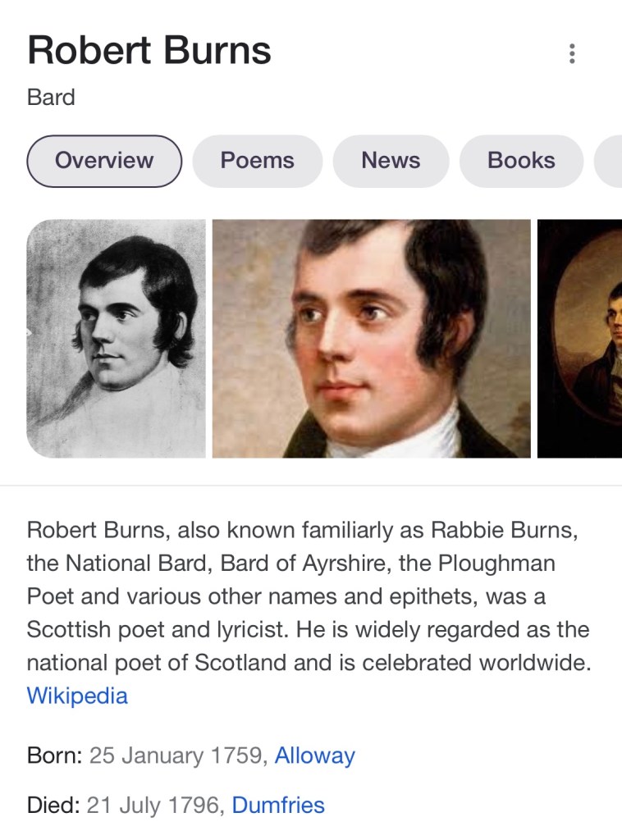Open the News tab
This screenshot has width=622, height=840.
tap(391, 161)
